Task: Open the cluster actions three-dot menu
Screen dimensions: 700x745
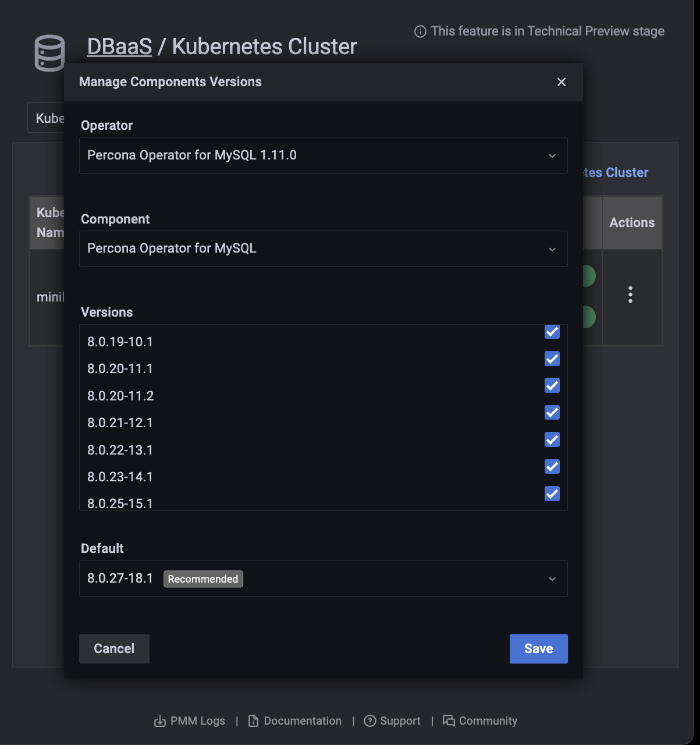Action: click(630, 295)
